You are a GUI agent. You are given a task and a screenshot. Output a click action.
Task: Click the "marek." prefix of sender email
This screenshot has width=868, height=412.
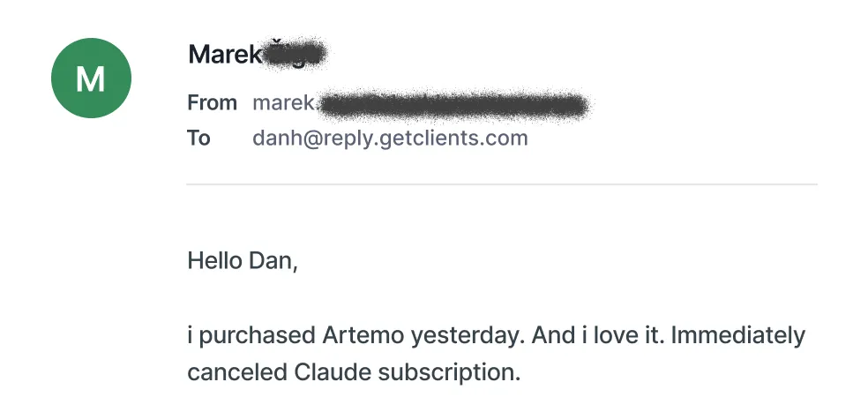[x=282, y=103]
